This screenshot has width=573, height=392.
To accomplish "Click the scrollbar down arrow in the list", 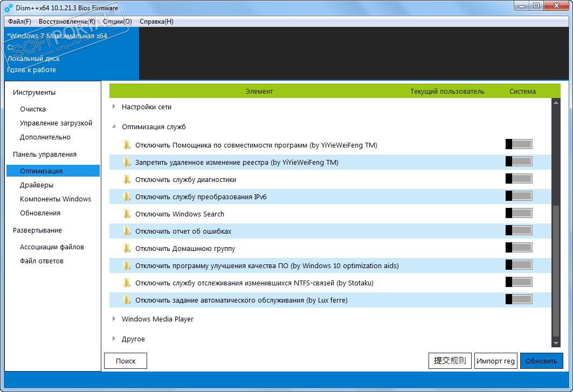I will click(x=556, y=343).
